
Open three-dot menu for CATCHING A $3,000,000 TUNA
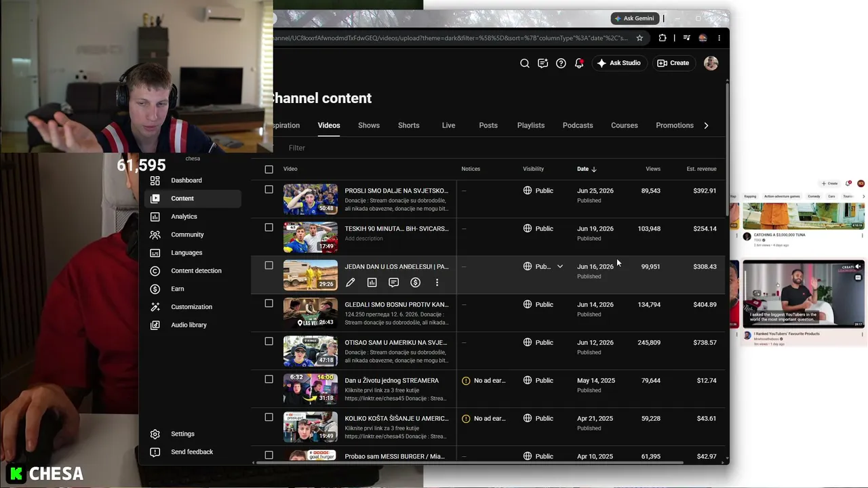[x=863, y=236]
